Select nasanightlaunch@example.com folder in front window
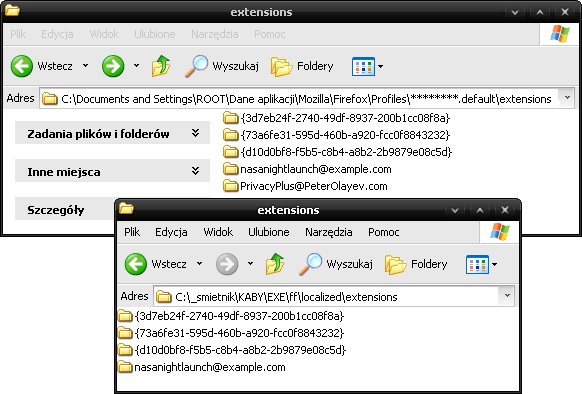Screen dimensions: 582x394 (202, 367)
